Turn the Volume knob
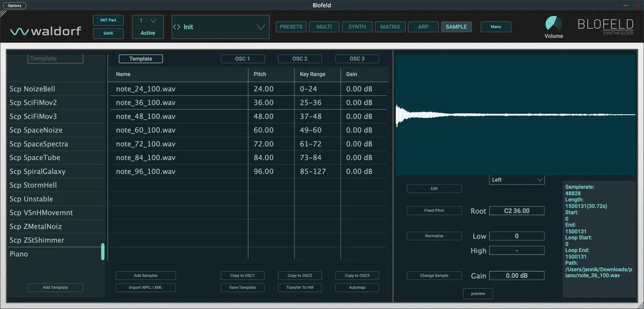 (553, 24)
